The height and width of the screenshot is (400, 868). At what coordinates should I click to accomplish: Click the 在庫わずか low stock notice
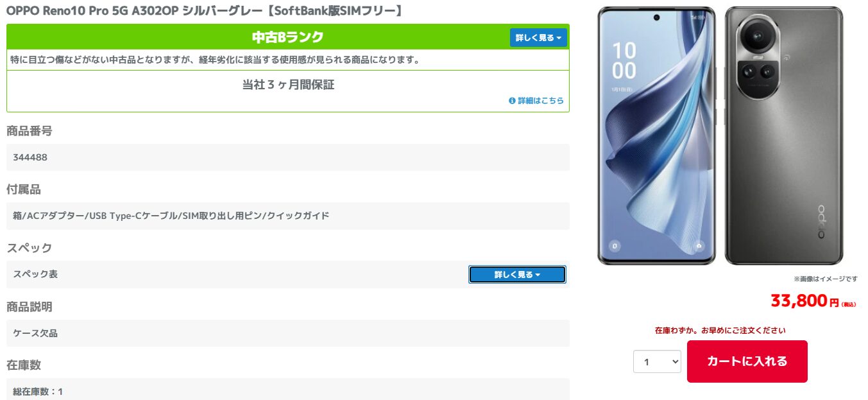click(720, 331)
